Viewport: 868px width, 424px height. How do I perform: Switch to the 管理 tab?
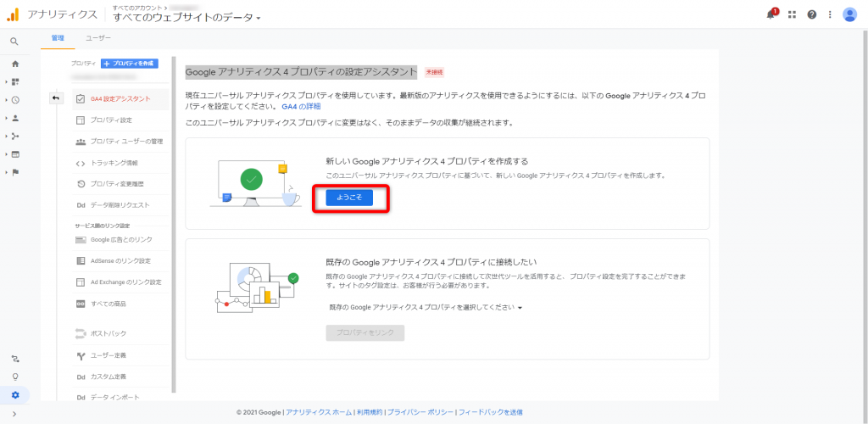coord(58,38)
